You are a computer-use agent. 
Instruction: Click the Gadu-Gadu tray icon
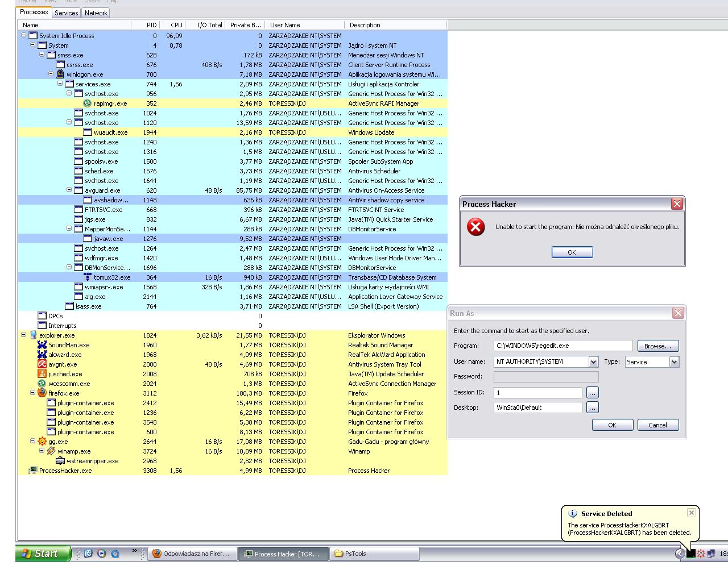tap(701, 554)
